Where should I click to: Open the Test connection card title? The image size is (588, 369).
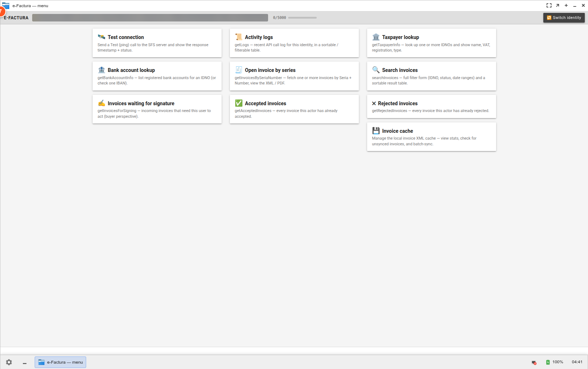pos(126,37)
